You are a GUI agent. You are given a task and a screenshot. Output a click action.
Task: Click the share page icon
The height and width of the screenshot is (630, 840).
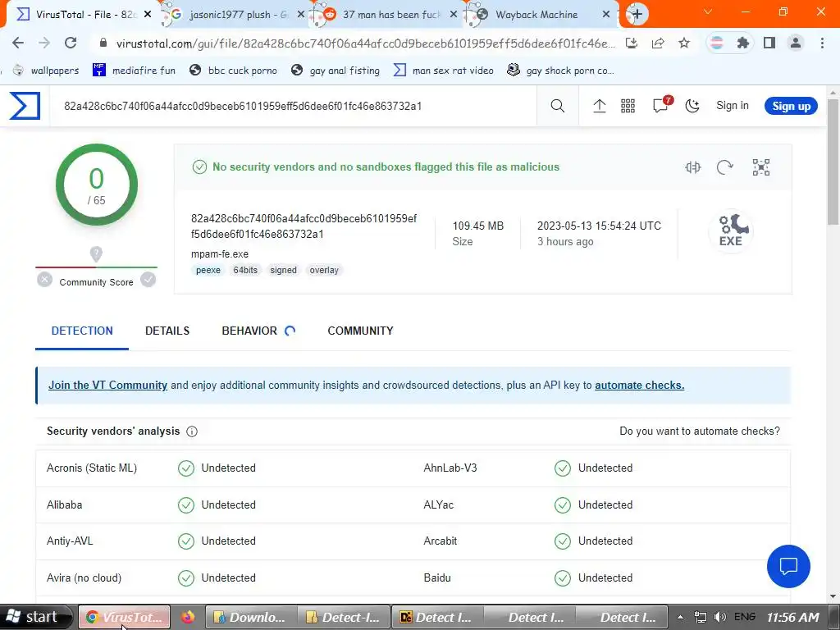(658, 43)
